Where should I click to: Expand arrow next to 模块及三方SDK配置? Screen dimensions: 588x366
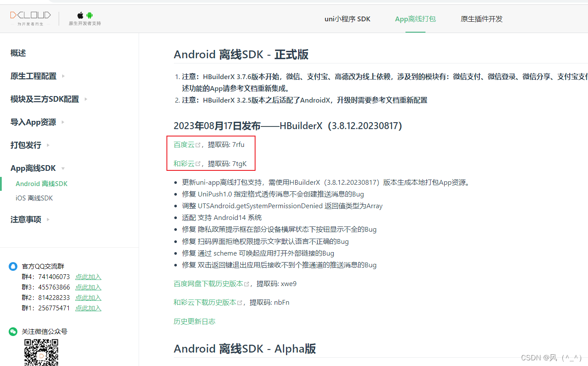point(86,99)
